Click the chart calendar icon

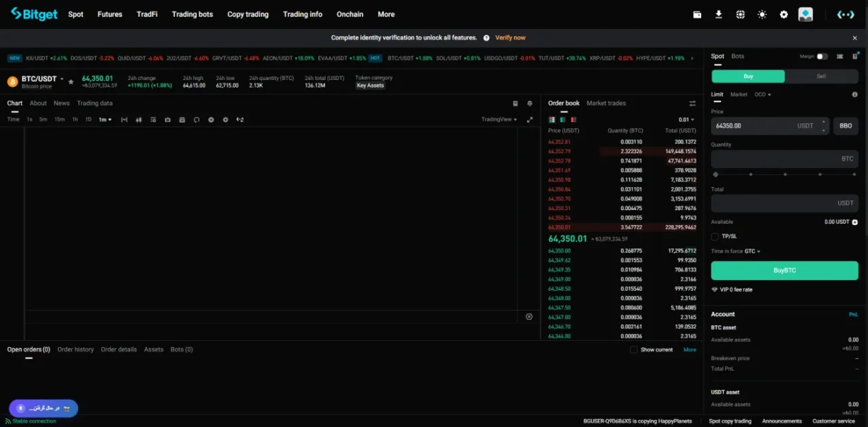tap(182, 120)
